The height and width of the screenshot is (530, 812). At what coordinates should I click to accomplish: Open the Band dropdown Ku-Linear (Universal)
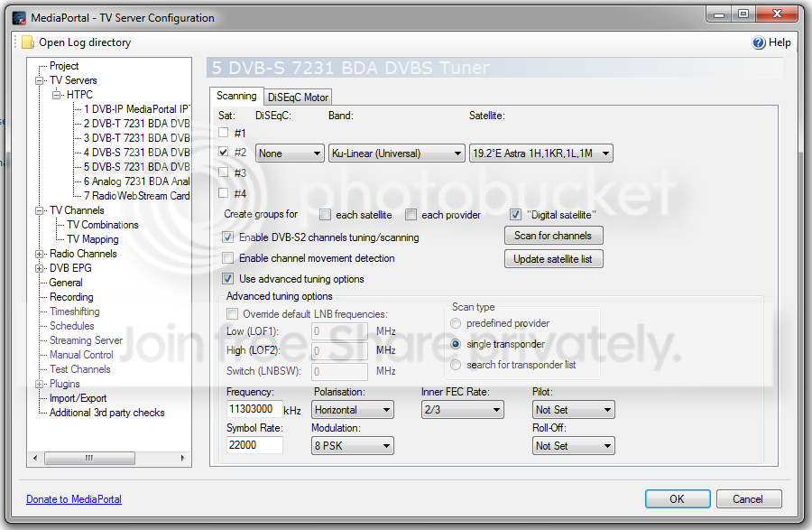[x=396, y=153]
